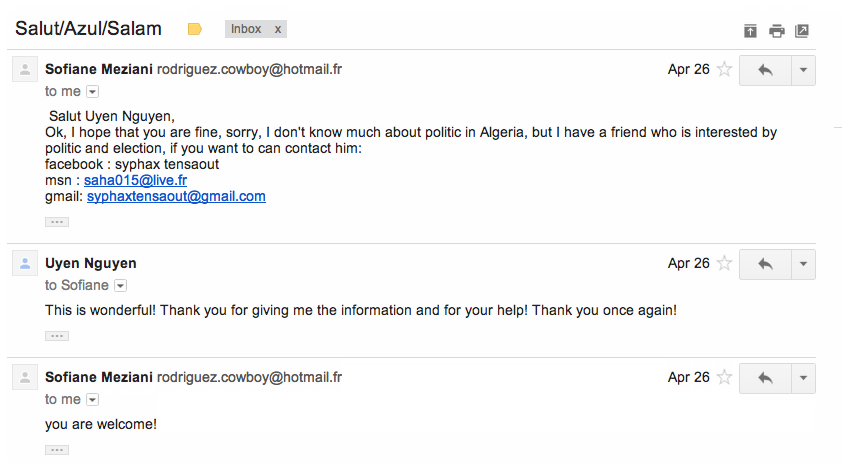
Task: Open More options dropdown on Uyen's message
Action: (803, 264)
